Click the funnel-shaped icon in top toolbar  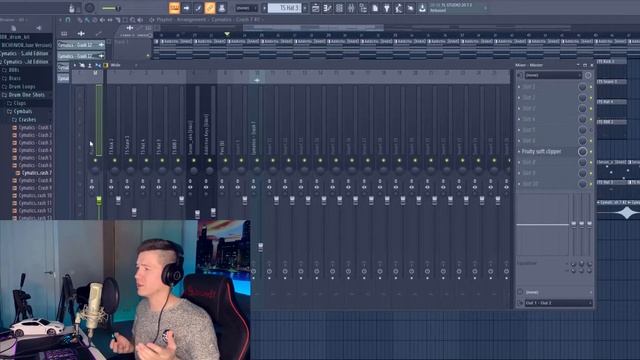click(x=387, y=8)
